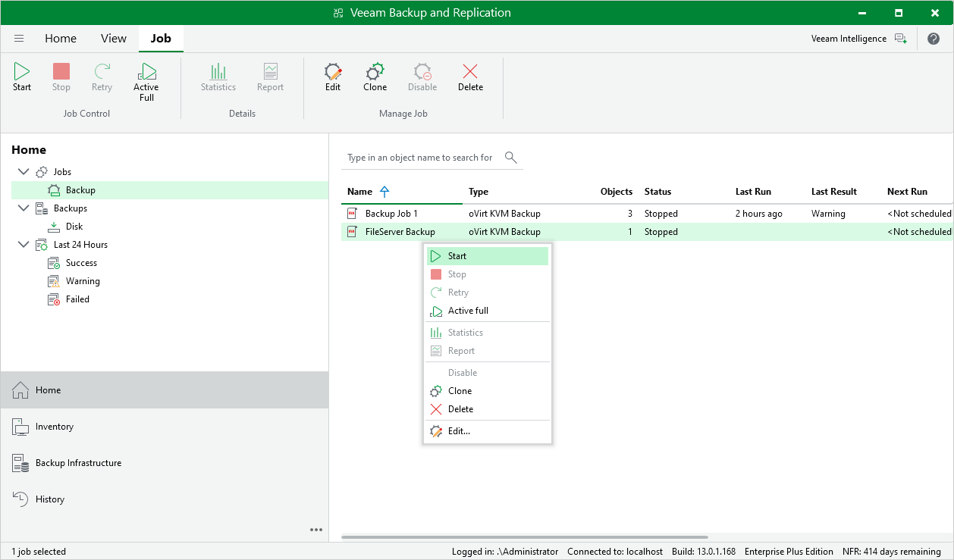Clone the selected backup job via ribbon
Viewport: 954px width, 560px height.
(375, 76)
